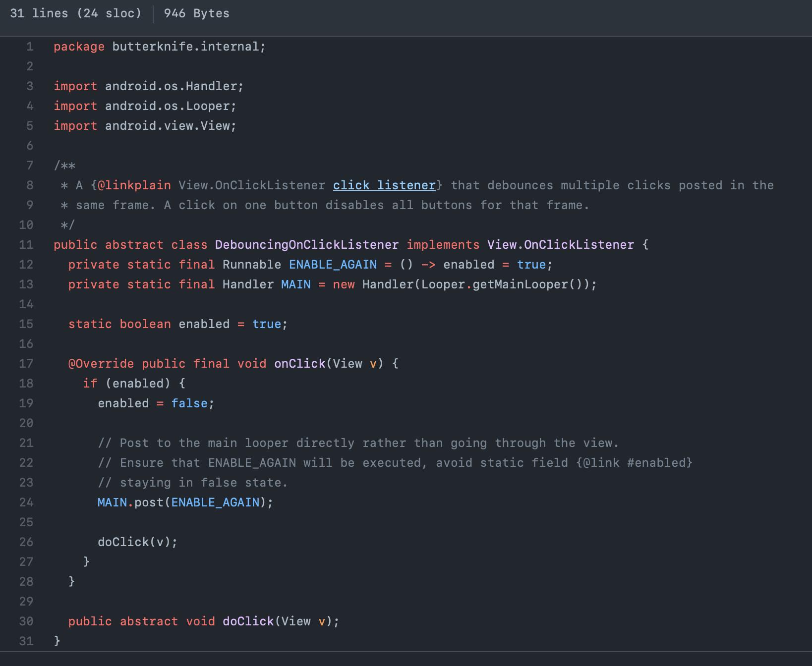Click the "Runnable" type on line 12
The height and width of the screenshot is (666, 812).
click(x=252, y=265)
